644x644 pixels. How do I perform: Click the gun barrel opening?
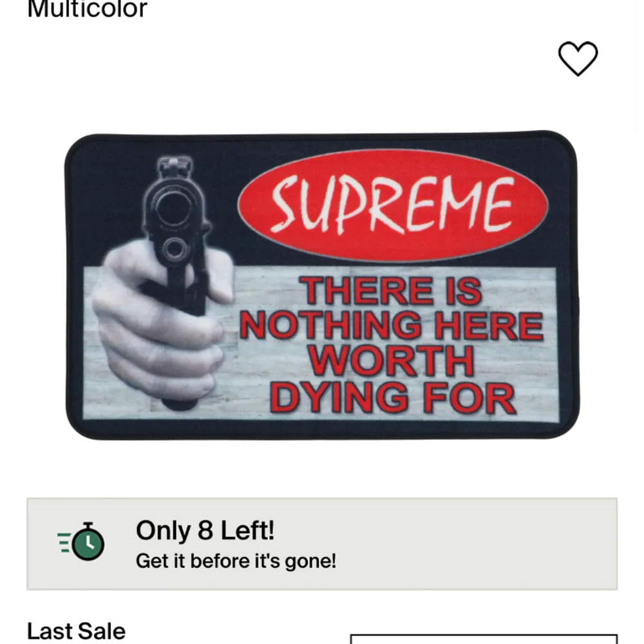click(x=173, y=209)
